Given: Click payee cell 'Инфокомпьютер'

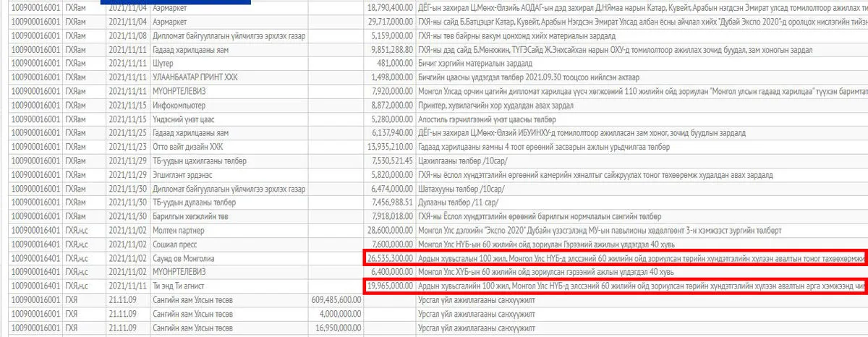Looking at the screenshot, I should coord(180,106).
